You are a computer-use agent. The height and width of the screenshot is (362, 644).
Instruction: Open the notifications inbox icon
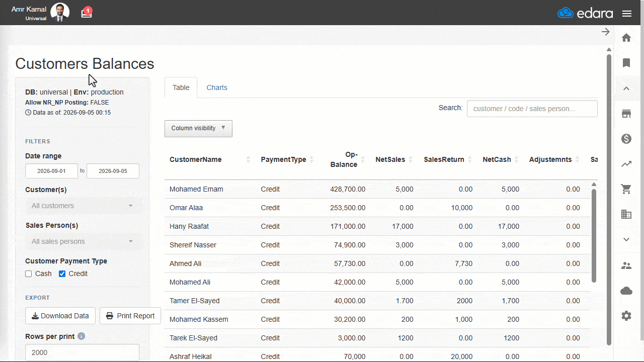pyautogui.click(x=87, y=13)
